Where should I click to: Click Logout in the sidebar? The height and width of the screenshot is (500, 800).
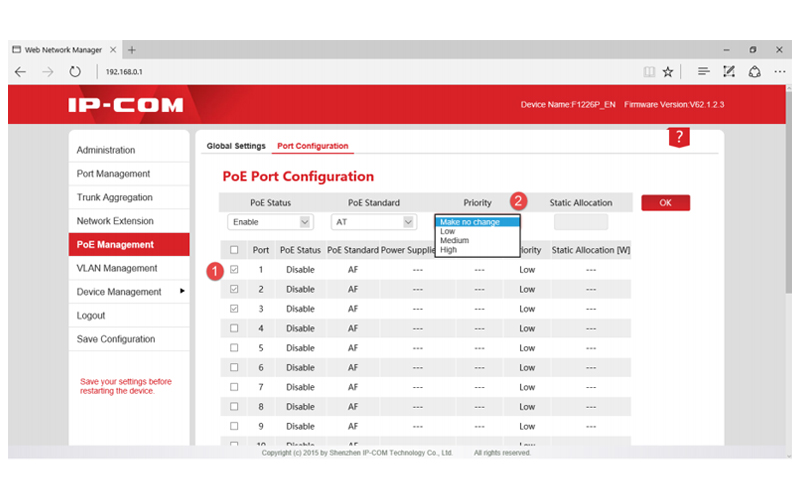pos(129,315)
